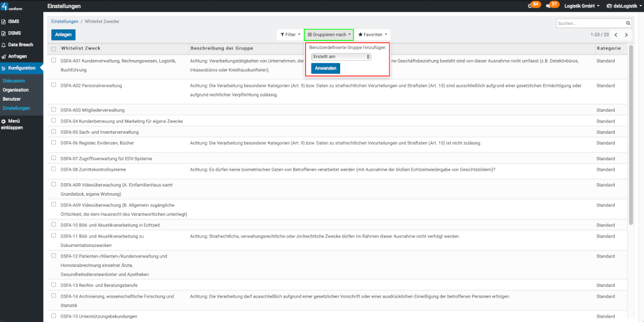Toggle the select-all checkbox in the header
Screen dimensions: 644x322
54,49
